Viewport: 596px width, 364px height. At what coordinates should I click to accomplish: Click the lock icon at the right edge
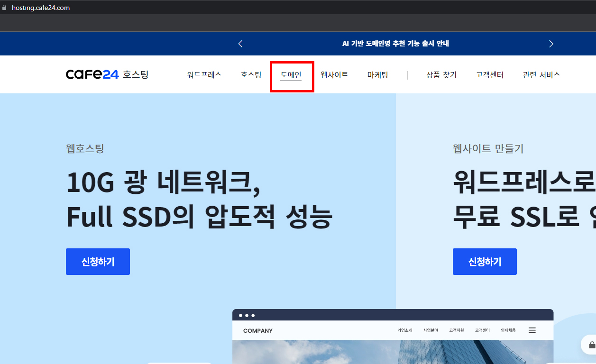pyautogui.click(x=591, y=345)
